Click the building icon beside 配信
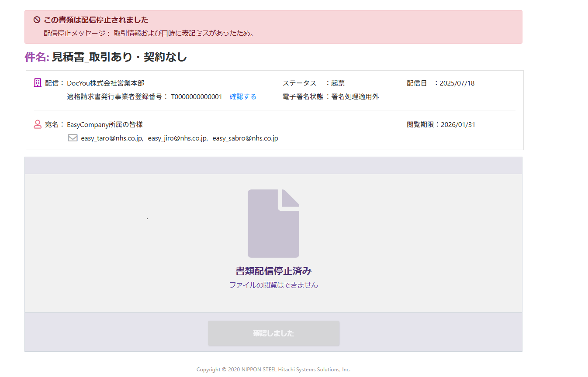The image size is (588, 377). (x=38, y=83)
